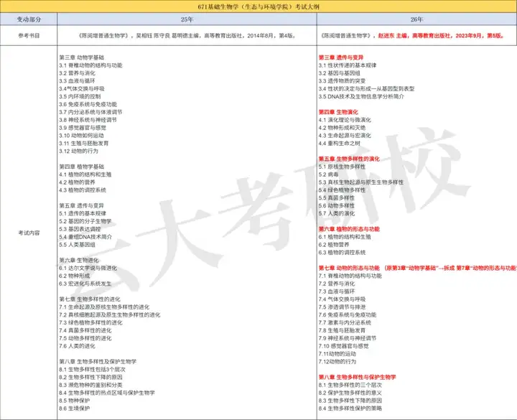Image resolution: width=517 pixels, height=420 pixels.
Task: Select the red 2023年9月 第5版 reference text
Action: click(x=441, y=36)
